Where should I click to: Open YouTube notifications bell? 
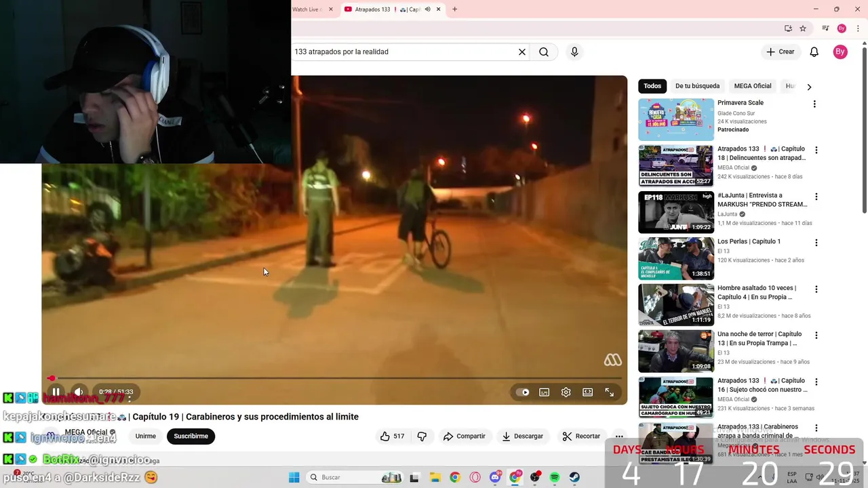(814, 52)
